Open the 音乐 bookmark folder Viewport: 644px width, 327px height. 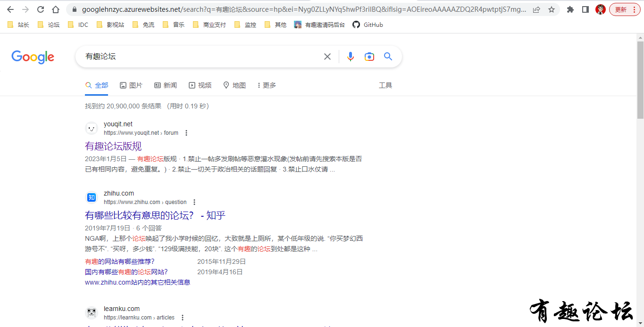click(174, 25)
